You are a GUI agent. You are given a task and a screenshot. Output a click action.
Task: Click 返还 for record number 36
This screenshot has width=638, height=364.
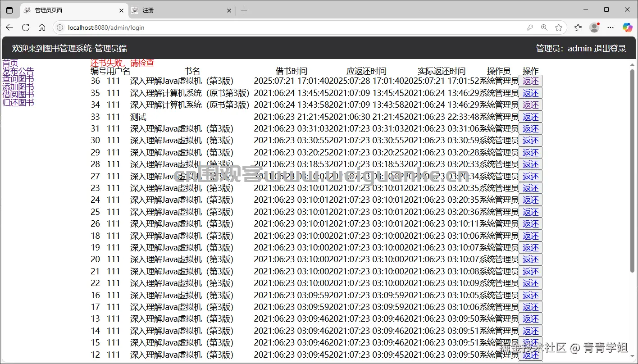(530, 81)
